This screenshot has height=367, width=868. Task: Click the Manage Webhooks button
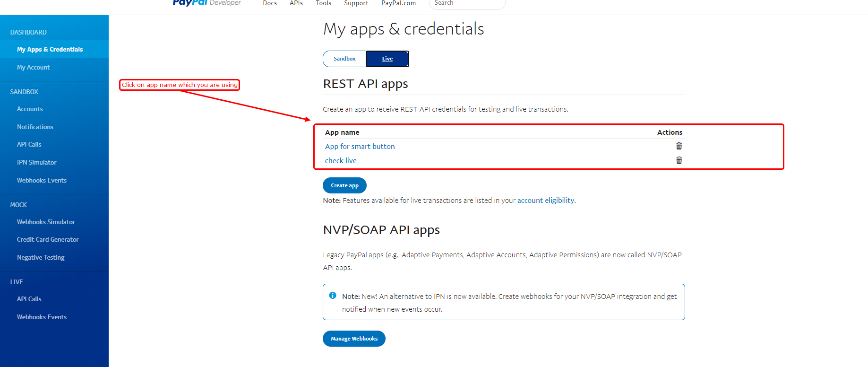tap(354, 339)
